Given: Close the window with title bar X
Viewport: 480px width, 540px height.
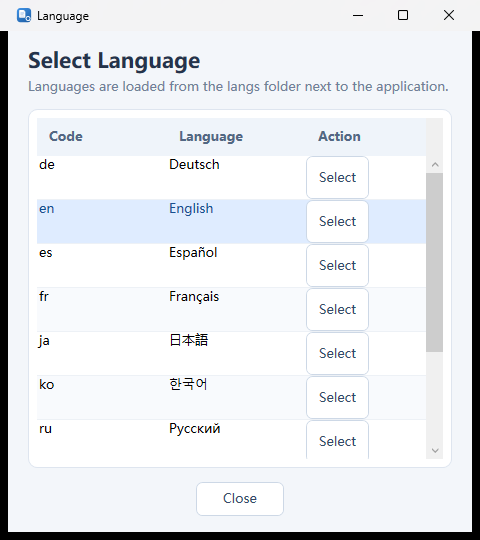Looking at the screenshot, I should click(x=449, y=15).
